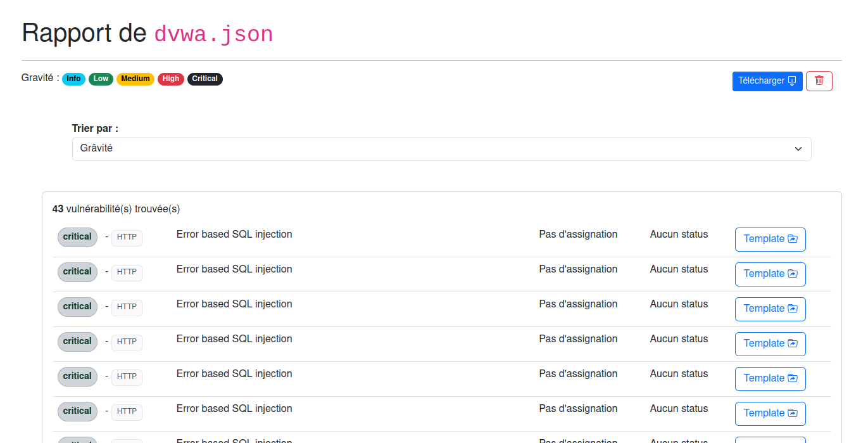Toggle the Info severity filter
This screenshot has height=443, width=868.
pyautogui.click(x=73, y=79)
